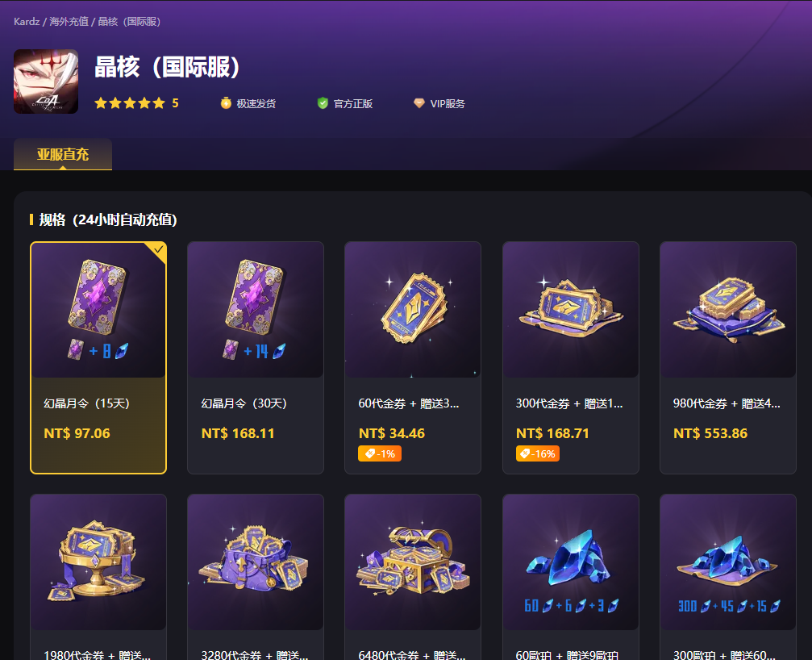Click the game app icon thumbnail
Screen dimensions: 812x660
pyautogui.click(x=46, y=81)
